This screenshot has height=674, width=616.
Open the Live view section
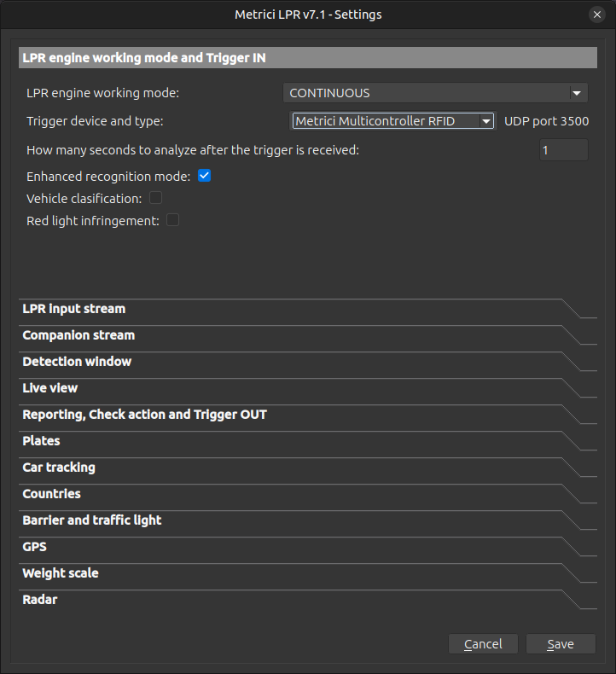tap(308, 388)
